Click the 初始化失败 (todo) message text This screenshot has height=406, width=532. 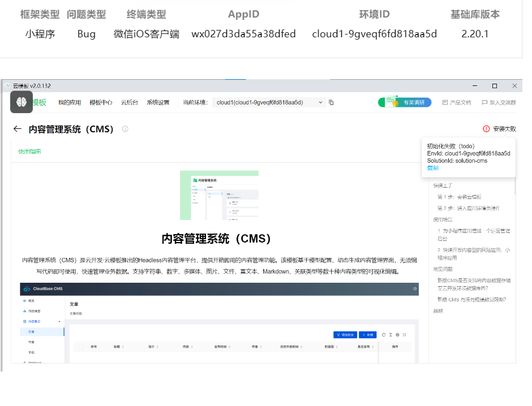[451, 146]
